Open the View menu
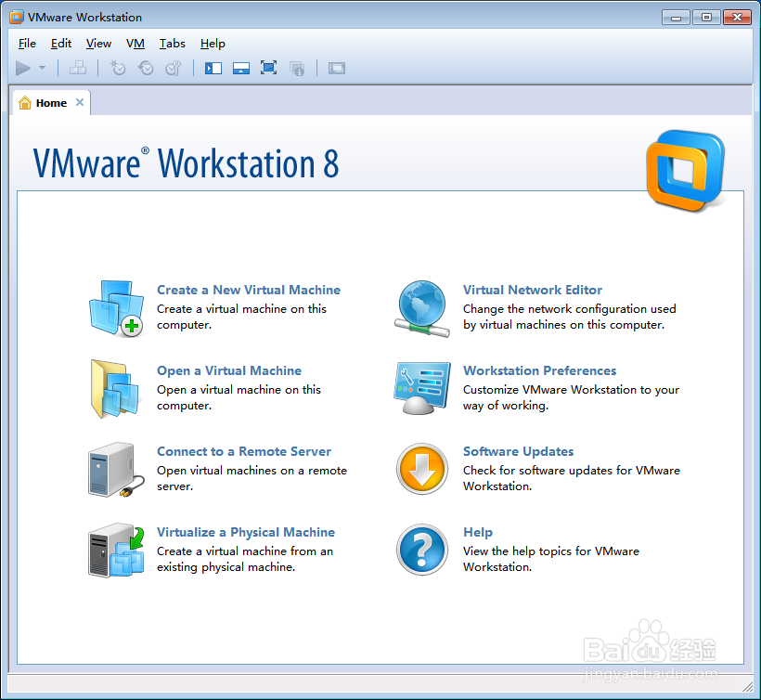 pos(98,44)
